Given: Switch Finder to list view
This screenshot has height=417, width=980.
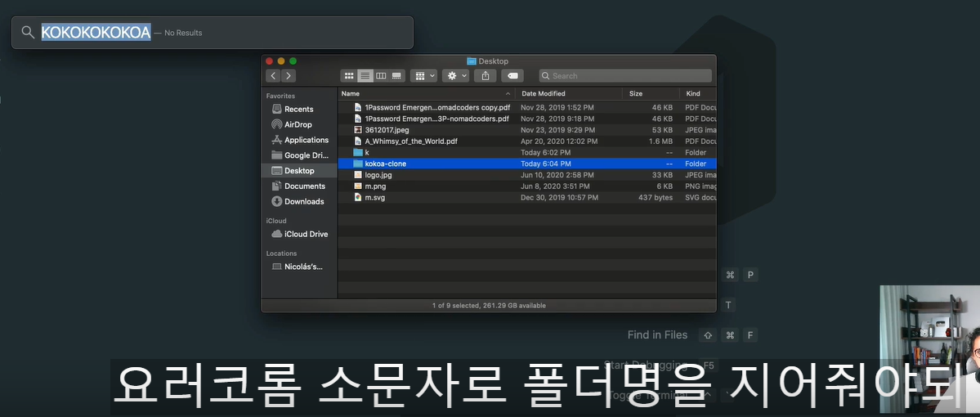Looking at the screenshot, I should [x=365, y=76].
